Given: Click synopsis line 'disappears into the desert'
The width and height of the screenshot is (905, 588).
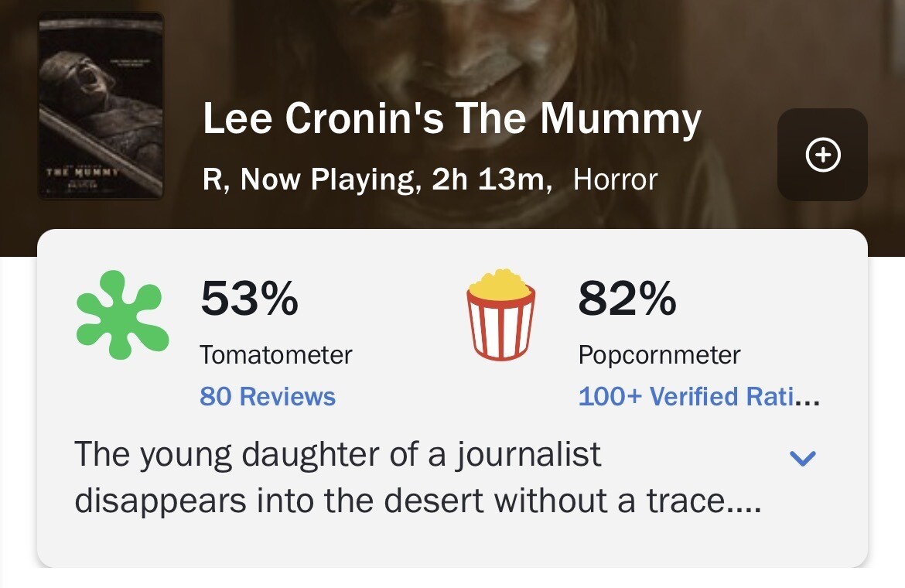Looking at the screenshot, I should [x=418, y=501].
